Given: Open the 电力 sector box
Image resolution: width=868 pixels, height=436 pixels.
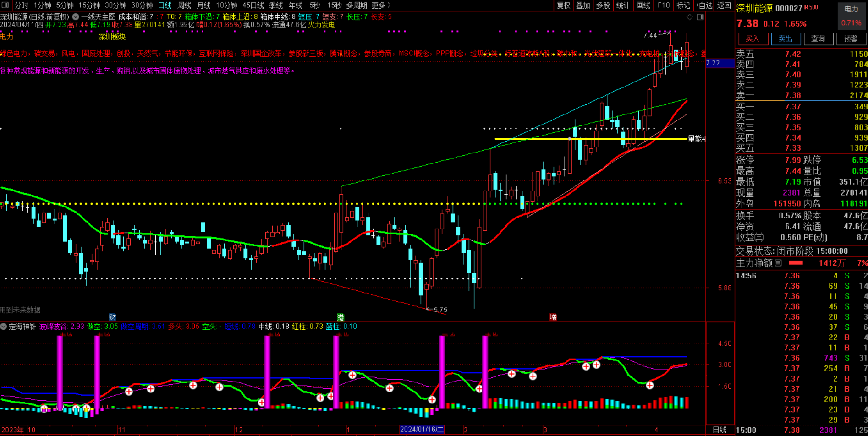Looking at the screenshot, I should 851,16.
